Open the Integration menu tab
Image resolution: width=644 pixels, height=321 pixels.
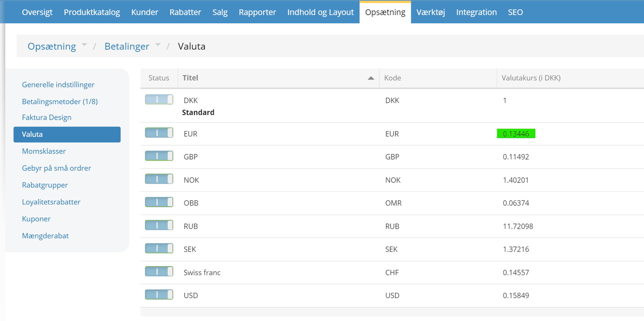[476, 12]
